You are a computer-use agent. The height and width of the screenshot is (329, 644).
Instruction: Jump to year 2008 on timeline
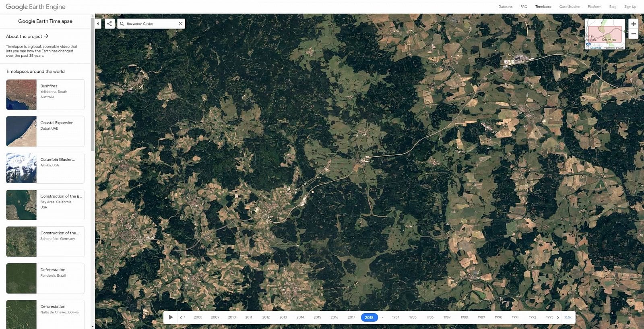coord(198,317)
